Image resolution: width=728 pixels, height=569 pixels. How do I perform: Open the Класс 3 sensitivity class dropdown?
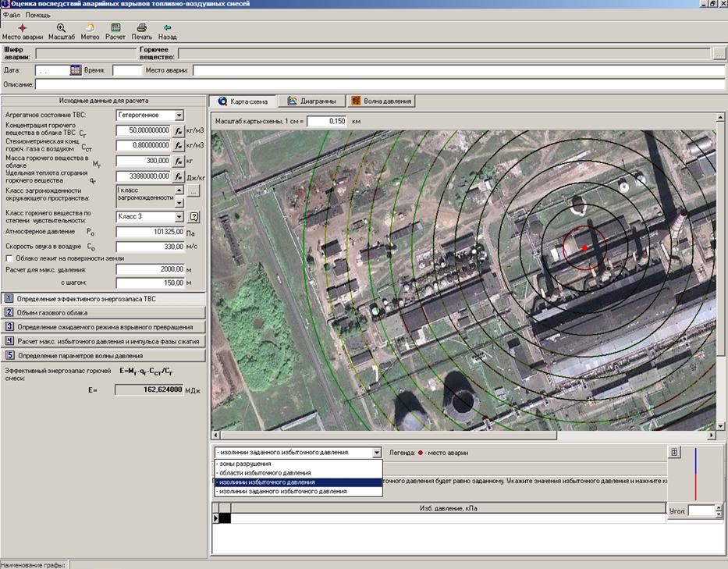[179, 216]
